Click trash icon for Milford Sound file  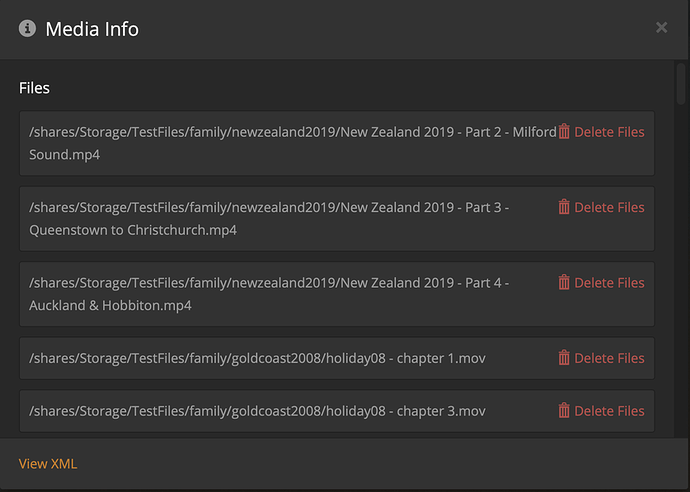(564, 132)
